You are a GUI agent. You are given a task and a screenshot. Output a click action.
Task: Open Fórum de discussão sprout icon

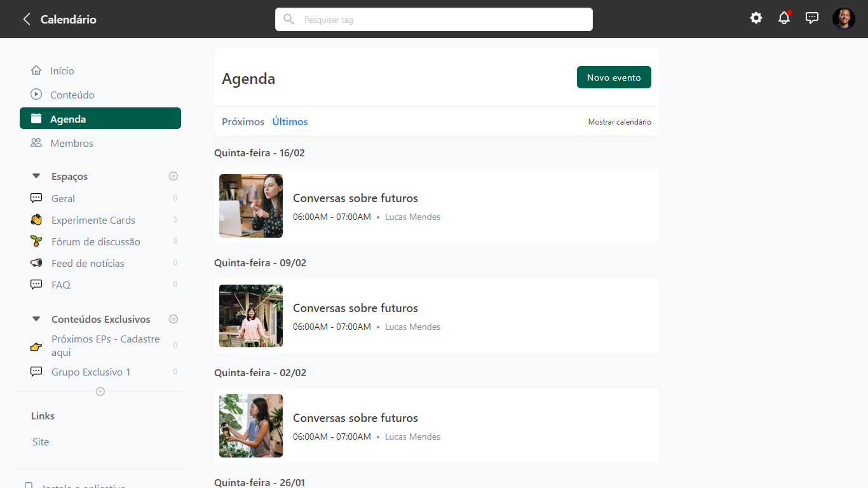pos(36,241)
